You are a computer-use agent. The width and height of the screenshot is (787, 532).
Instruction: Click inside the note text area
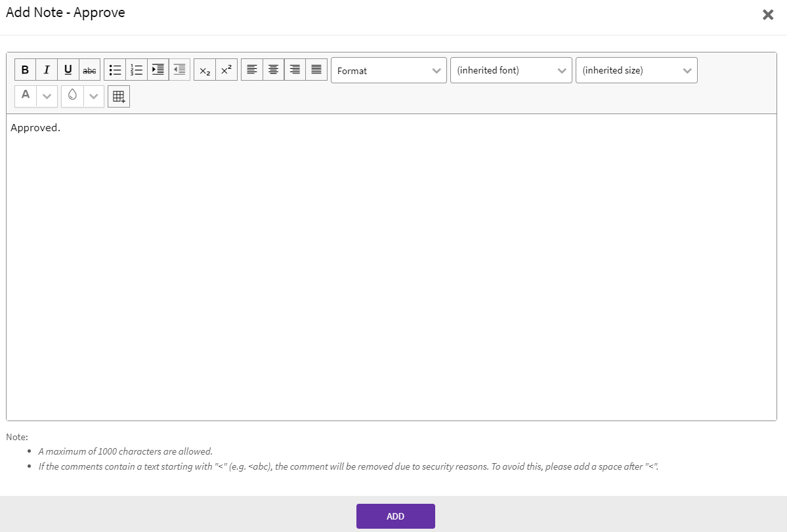pos(391,262)
